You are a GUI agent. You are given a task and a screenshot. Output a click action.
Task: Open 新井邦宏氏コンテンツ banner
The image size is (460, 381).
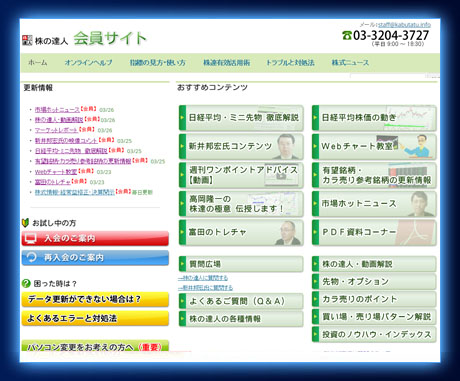pyautogui.click(x=241, y=146)
